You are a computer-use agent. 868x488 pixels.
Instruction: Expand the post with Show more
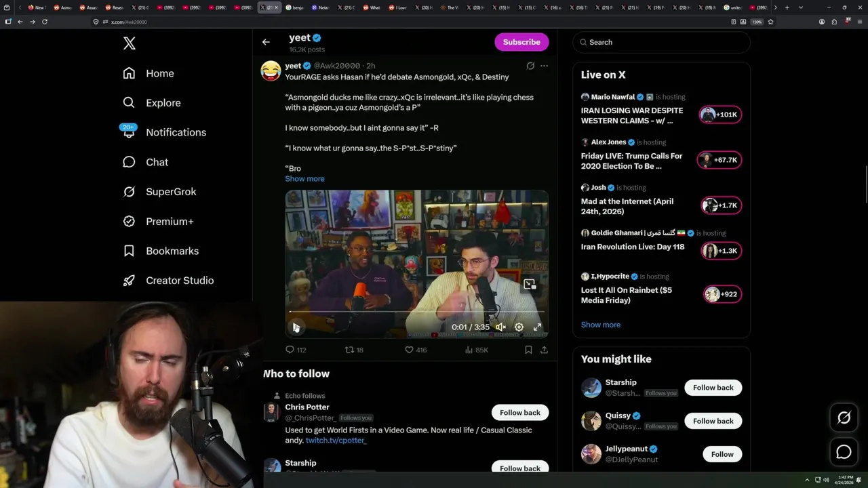304,179
